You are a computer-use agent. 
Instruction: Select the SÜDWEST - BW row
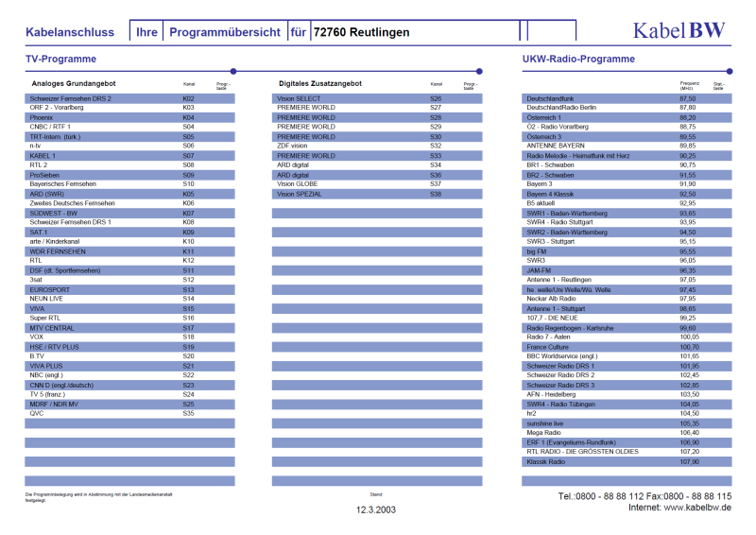pos(129,214)
